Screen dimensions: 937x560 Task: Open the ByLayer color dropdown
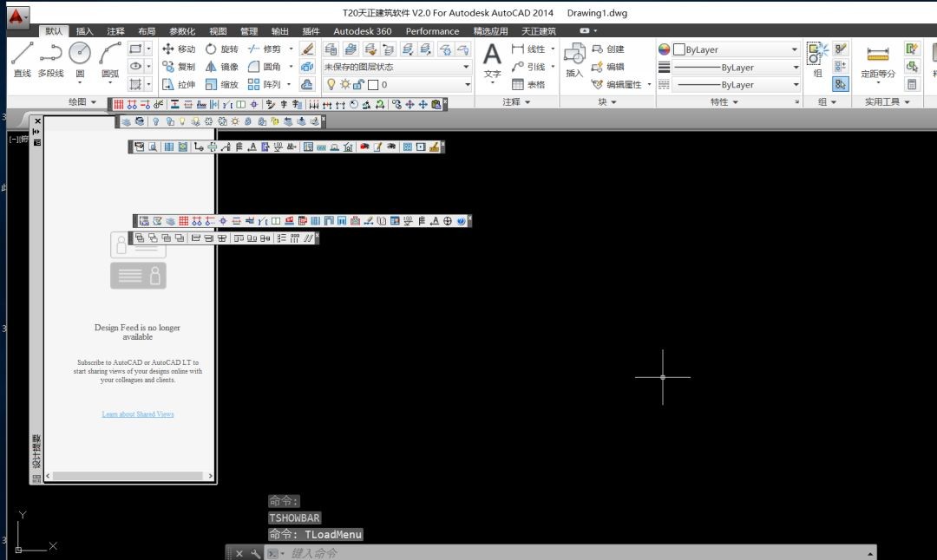click(x=737, y=49)
